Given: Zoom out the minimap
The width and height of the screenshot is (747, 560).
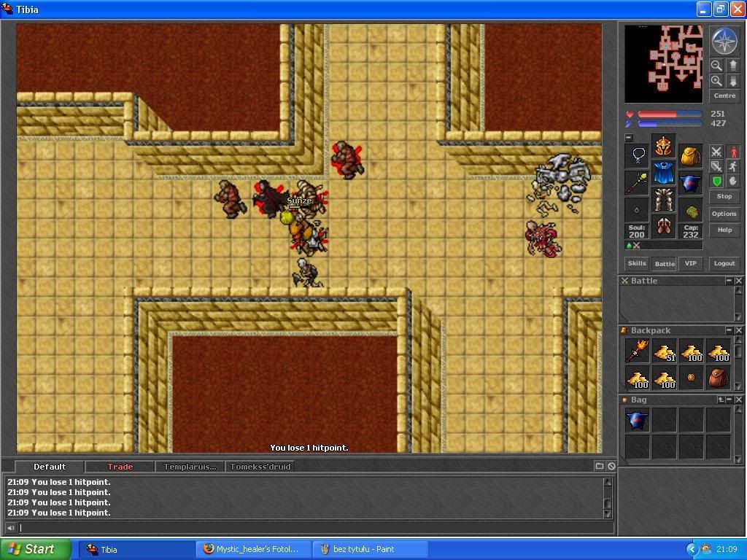Looking at the screenshot, I should point(716,65).
